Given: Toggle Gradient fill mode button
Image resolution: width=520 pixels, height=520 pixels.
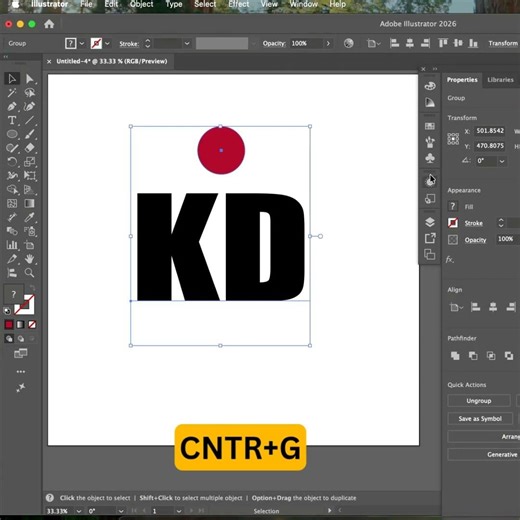Looking at the screenshot, I should click(20, 324).
